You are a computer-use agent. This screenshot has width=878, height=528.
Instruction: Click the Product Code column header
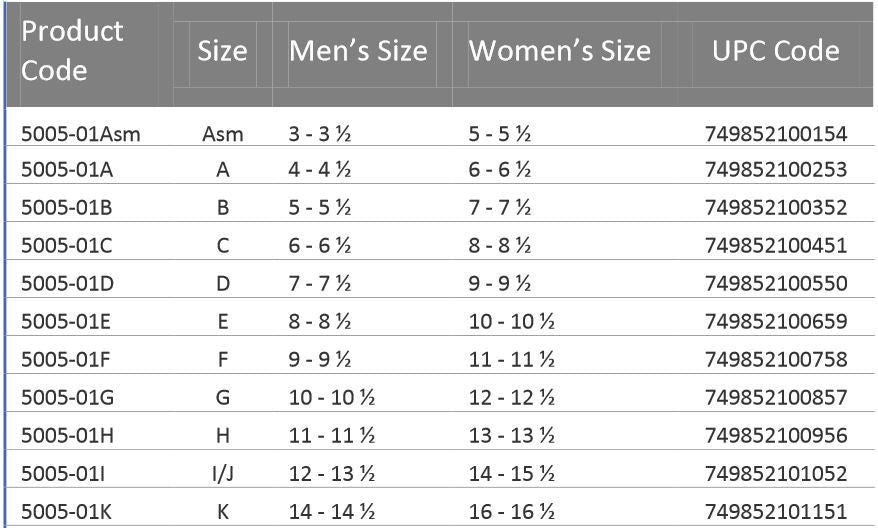coord(72,51)
